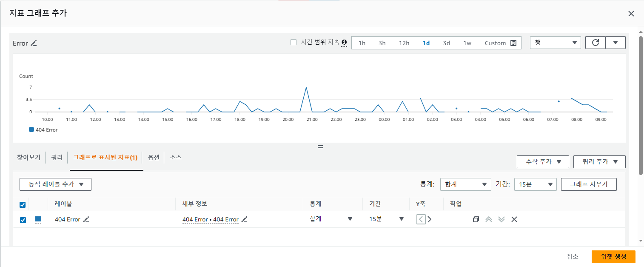Viewport: 644px width, 267px height.
Task: Switch metric to left Y axis arrow
Action: click(x=421, y=219)
